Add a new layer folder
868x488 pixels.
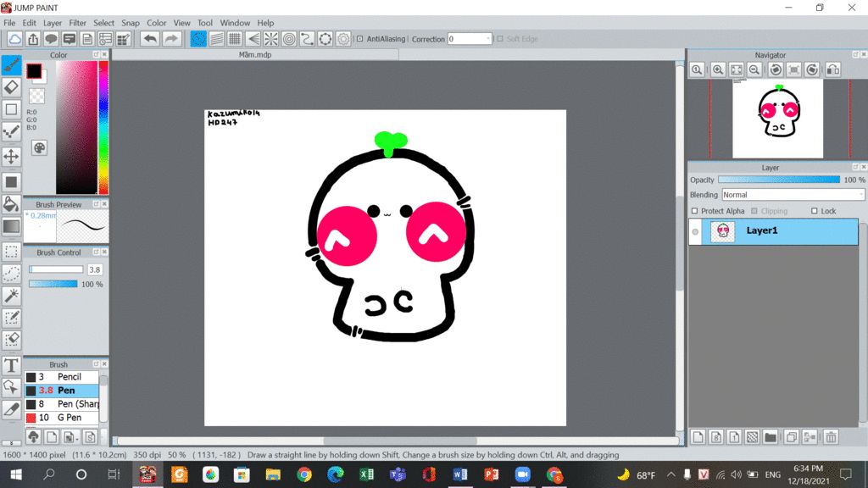point(770,437)
